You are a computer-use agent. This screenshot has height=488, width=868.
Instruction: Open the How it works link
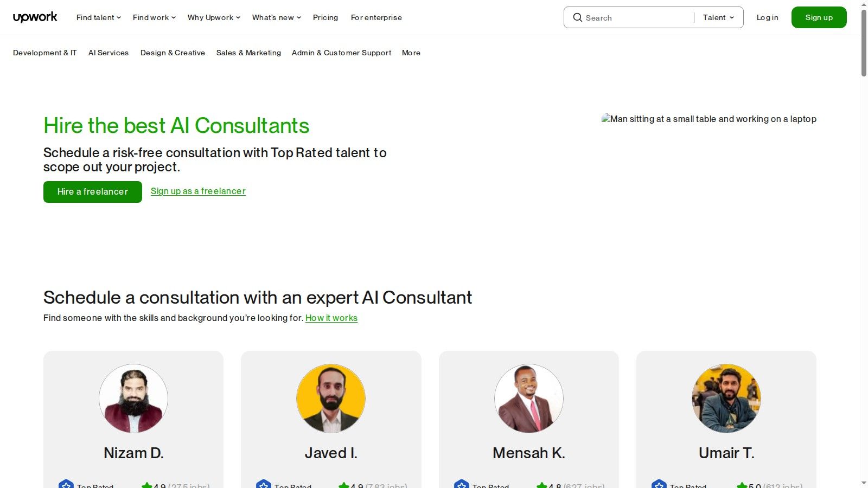331,318
